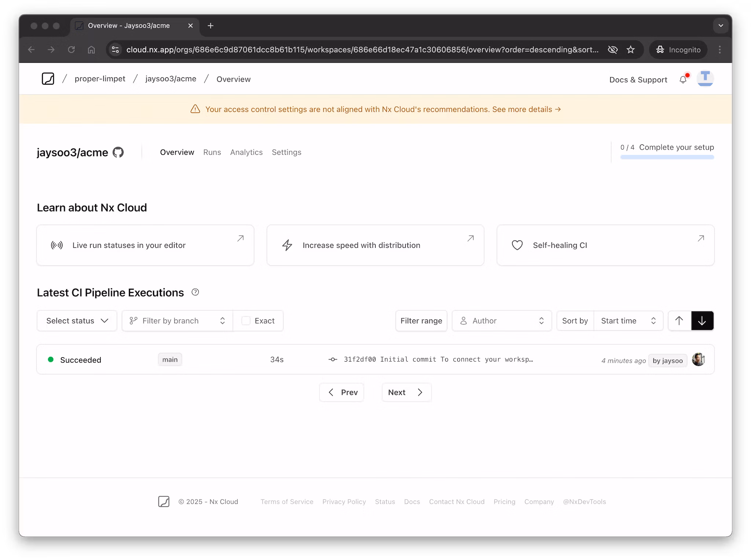Open the user profile avatar menu

click(x=705, y=78)
